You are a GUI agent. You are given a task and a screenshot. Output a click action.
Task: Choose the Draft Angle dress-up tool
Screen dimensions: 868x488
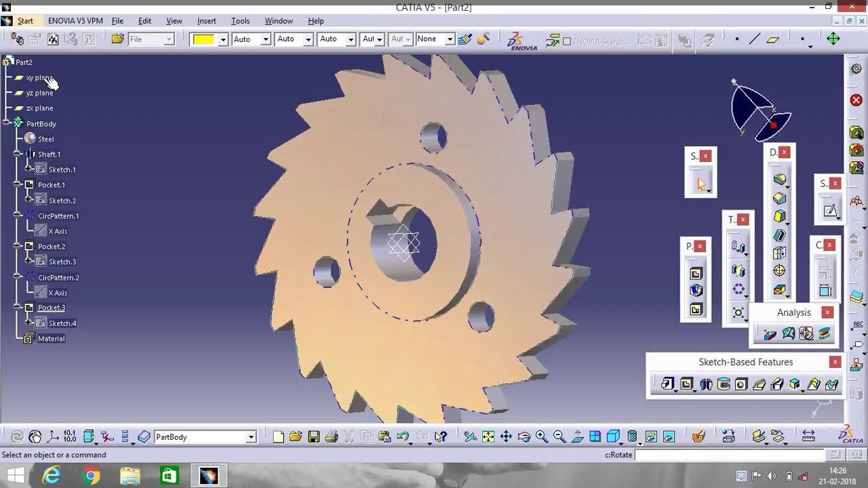[779, 217]
